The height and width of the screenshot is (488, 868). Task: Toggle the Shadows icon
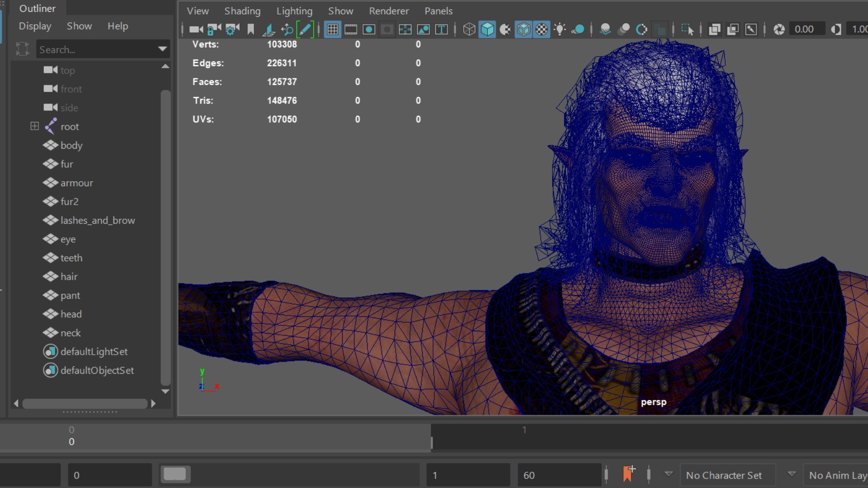click(578, 29)
